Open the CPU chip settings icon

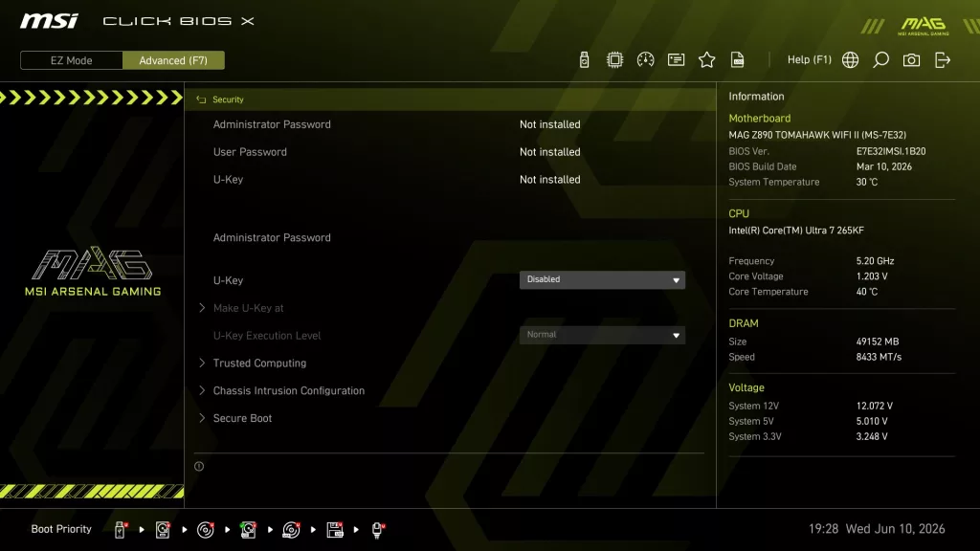coord(615,60)
